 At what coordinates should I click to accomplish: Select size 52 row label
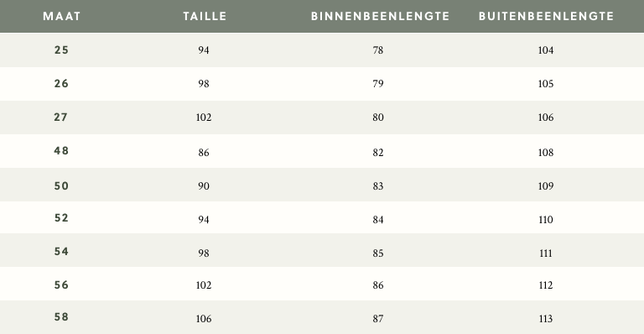61,218
